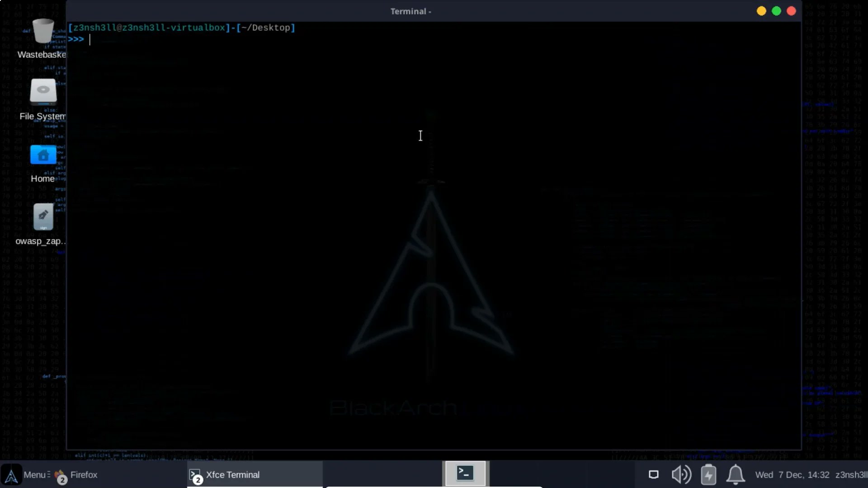
Task: Place cursor at the terminal command prompt
Action: pyautogui.click(x=90, y=40)
